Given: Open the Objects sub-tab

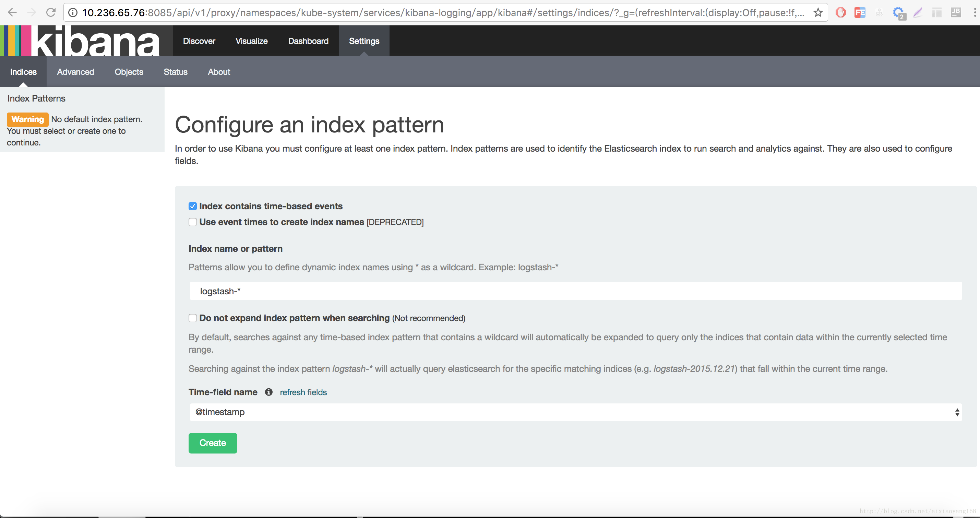Looking at the screenshot, I should 129,72.
